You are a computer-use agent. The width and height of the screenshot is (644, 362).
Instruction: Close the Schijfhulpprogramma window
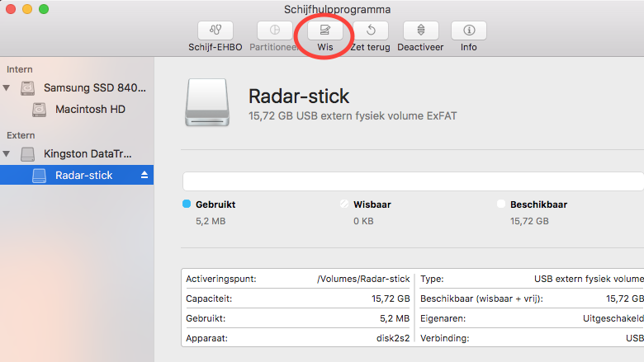coord(11,9)
